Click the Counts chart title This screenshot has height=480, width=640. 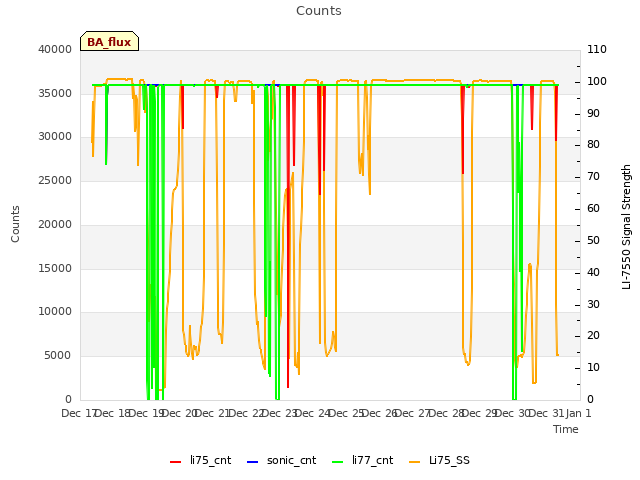pyautogui.click(x=319, y=11)
